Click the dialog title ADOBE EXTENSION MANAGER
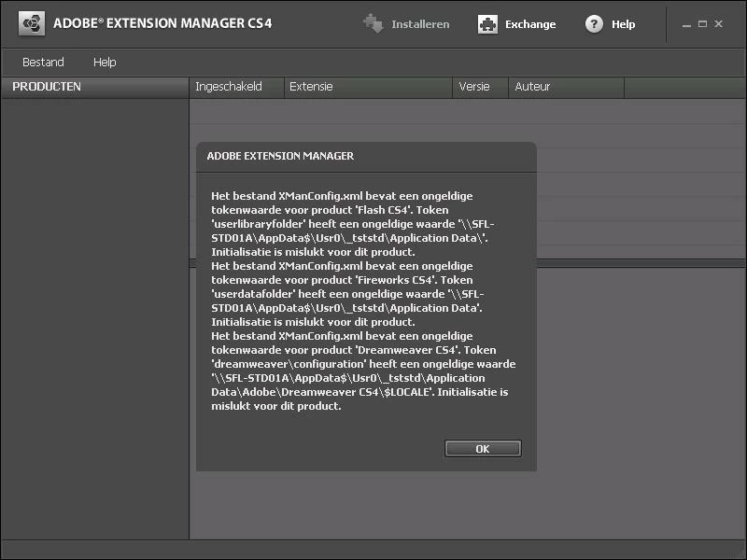Image resolution: width=747 pixels, height=560 pixels. (x=280, y=156)
